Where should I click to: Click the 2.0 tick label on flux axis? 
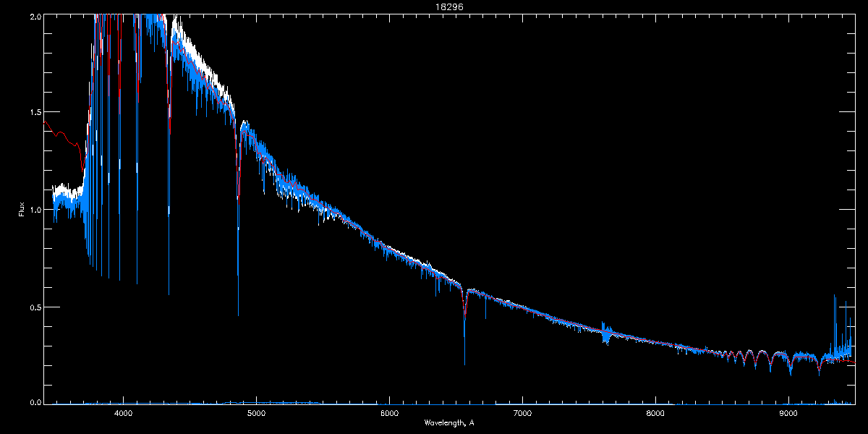point(35,17)
